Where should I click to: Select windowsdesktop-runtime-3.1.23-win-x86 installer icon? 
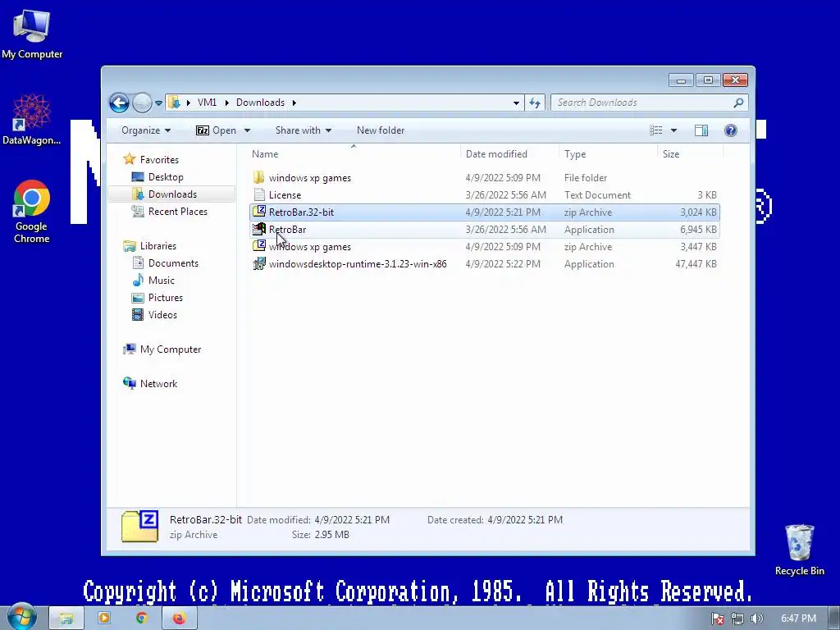pyautogui.click(x=259, y=263)
